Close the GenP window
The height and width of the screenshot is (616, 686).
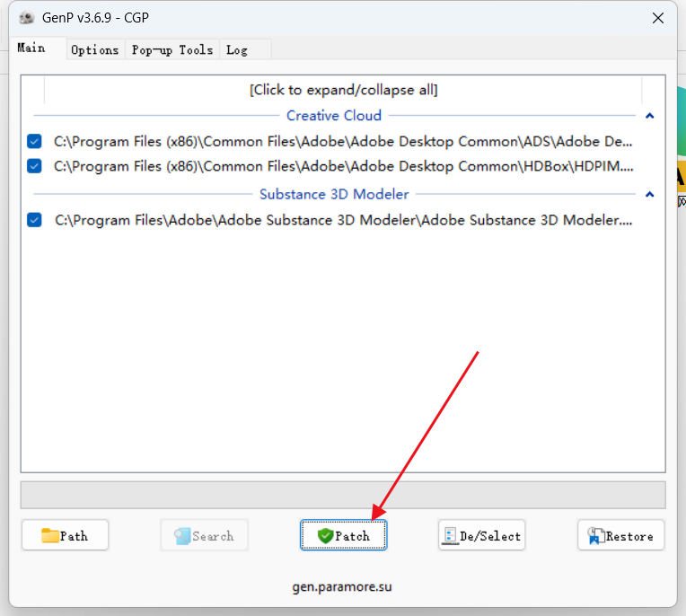658,18
